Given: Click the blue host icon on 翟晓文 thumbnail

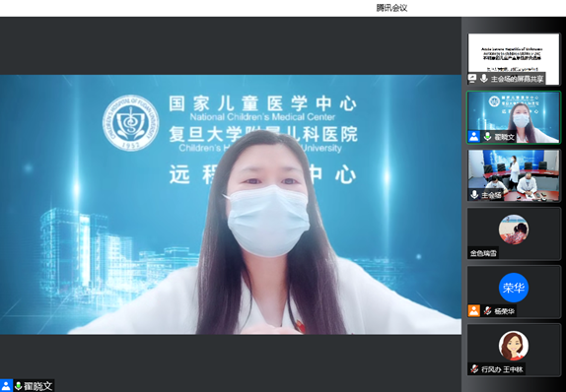Looking at the screenshot, I should coord(474,136).
